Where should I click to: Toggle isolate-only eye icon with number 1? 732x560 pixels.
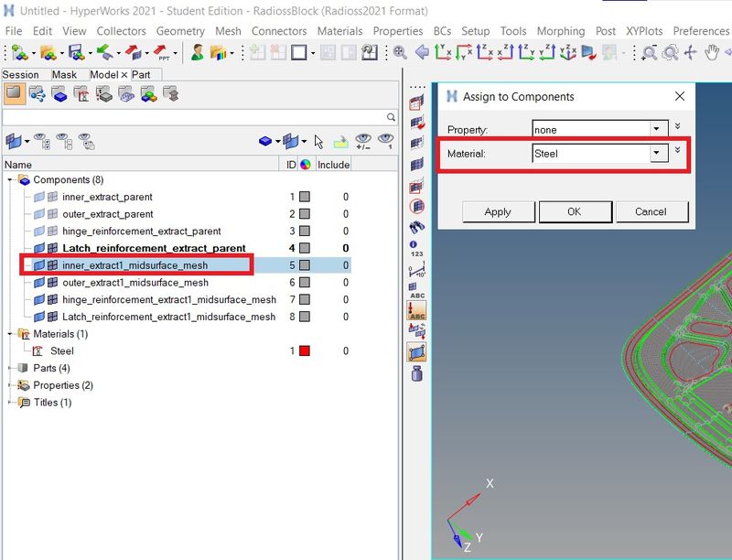386,142
